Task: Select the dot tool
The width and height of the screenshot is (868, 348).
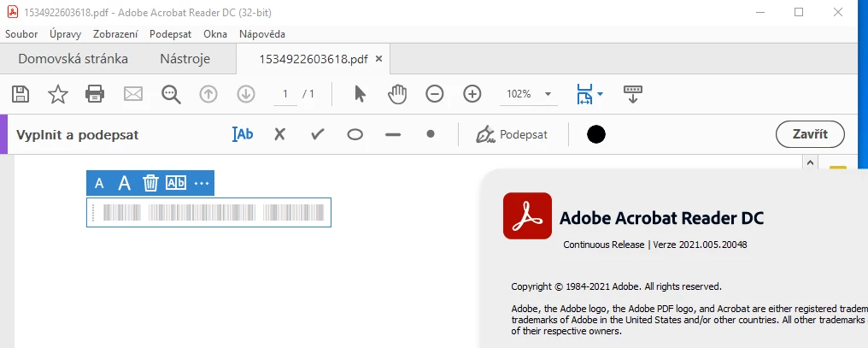Action: (x=430, y=133)
